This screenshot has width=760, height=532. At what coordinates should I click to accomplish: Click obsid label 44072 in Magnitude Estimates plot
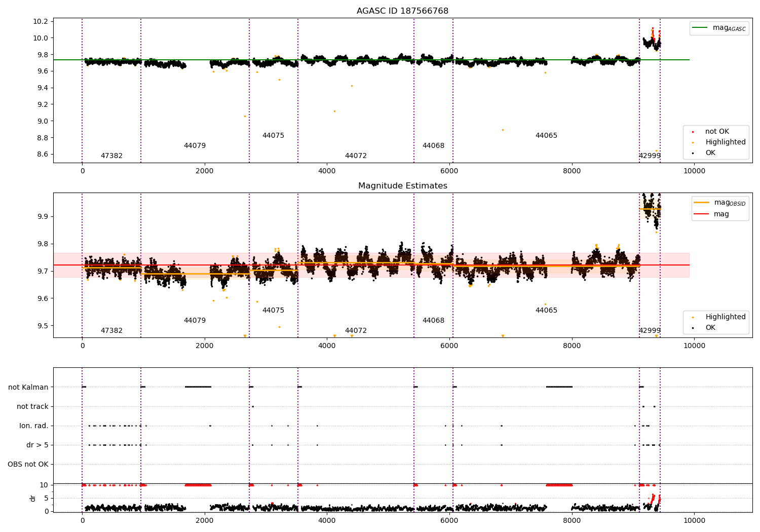coord(356,331)
